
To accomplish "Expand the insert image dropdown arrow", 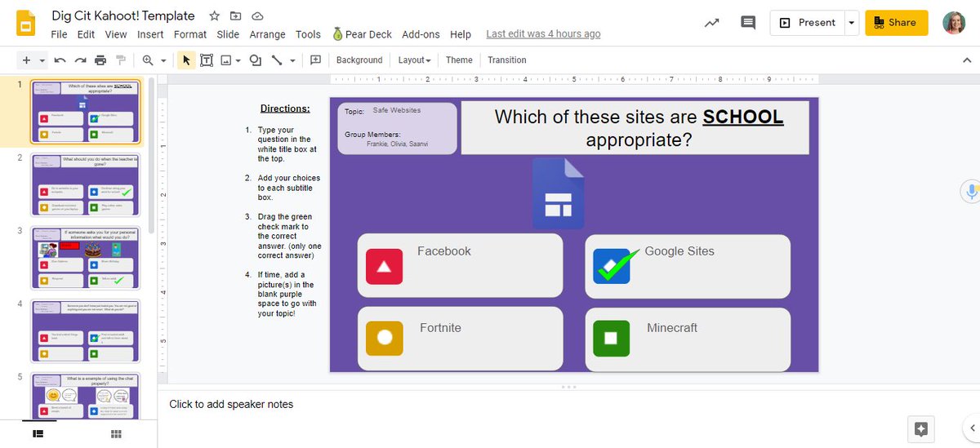I will [239, 60].
